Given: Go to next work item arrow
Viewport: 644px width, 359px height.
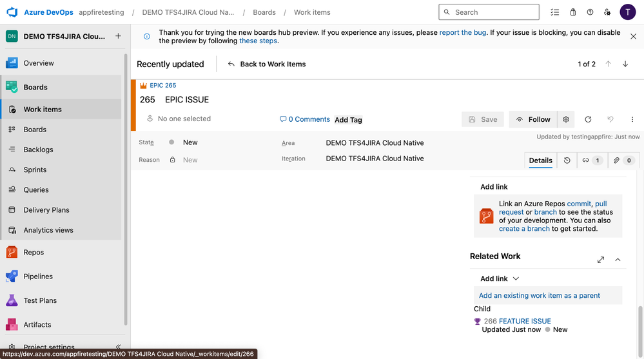Looking at the screenshot, I should point(625,64).
